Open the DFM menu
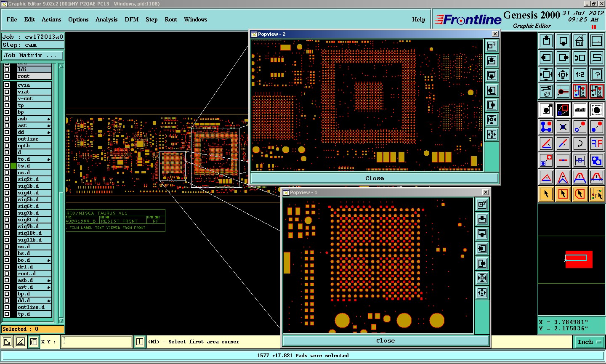Viewport: 606px width, 364px height. pos(132,19)
